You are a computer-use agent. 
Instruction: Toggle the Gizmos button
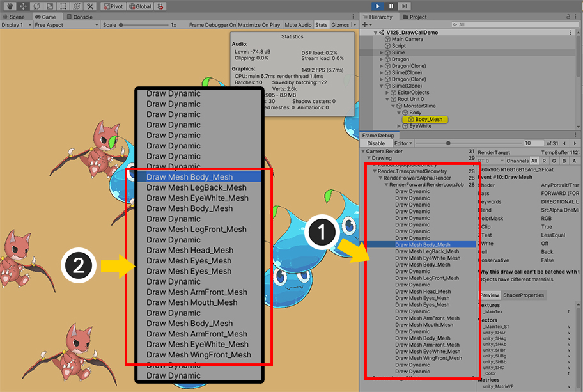coord(340,25)
